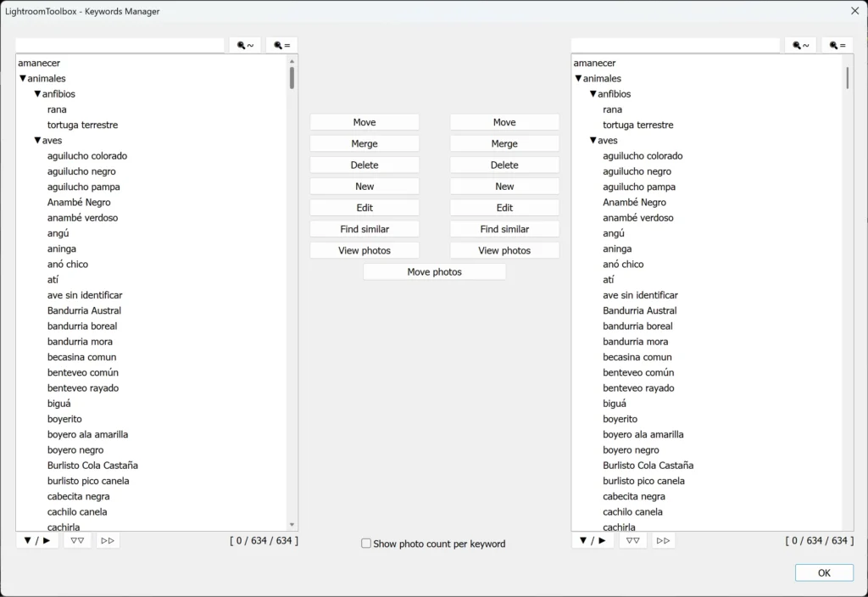
Task: Collapse animales node in left tree
Action: (x=23, y=79)
